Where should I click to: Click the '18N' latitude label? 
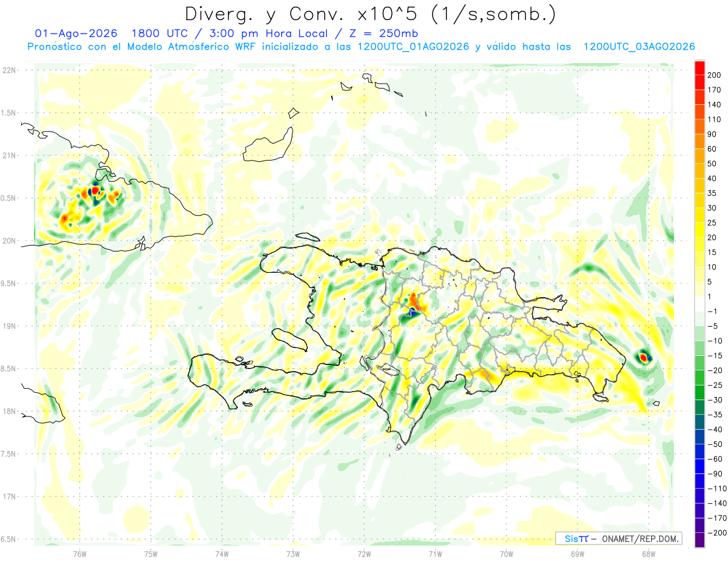click(8, 411)
